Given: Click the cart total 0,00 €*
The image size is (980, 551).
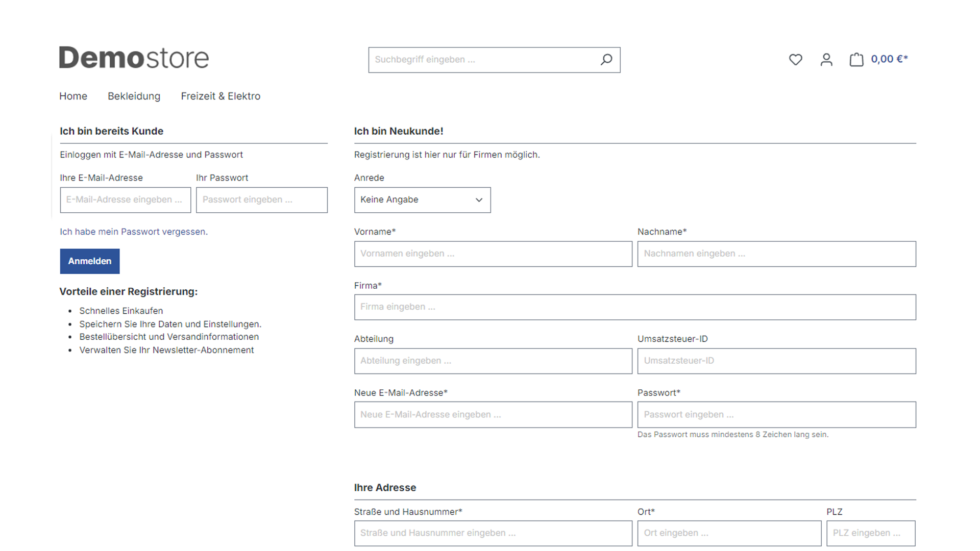Looking at the screenshot, I should point(889,59).
